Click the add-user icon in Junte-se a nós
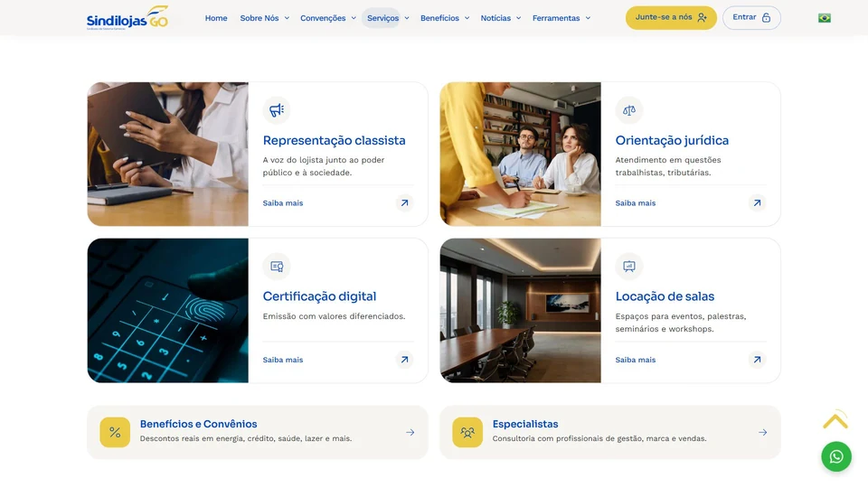Viewport: 868px width, 488px height. [x=702, y=18]
